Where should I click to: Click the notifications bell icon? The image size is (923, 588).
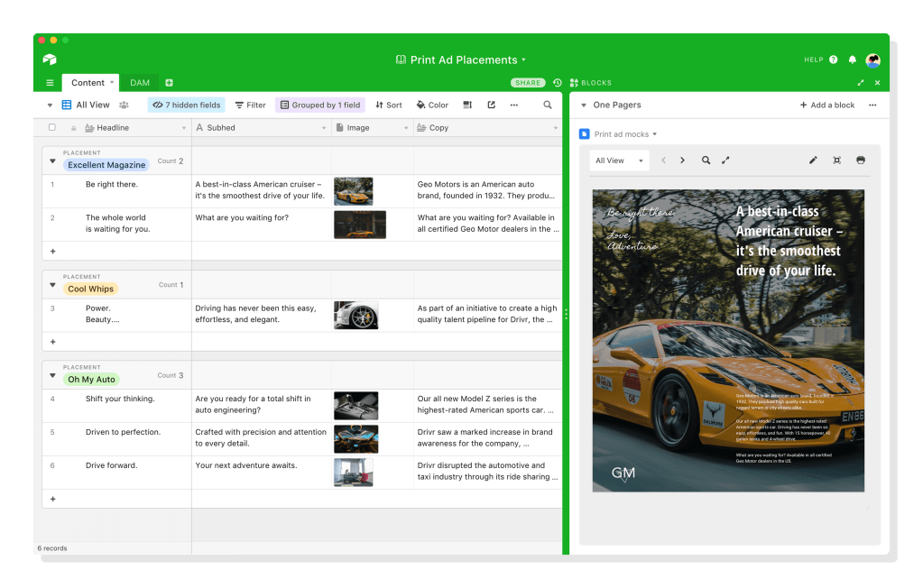coord(853,60)
